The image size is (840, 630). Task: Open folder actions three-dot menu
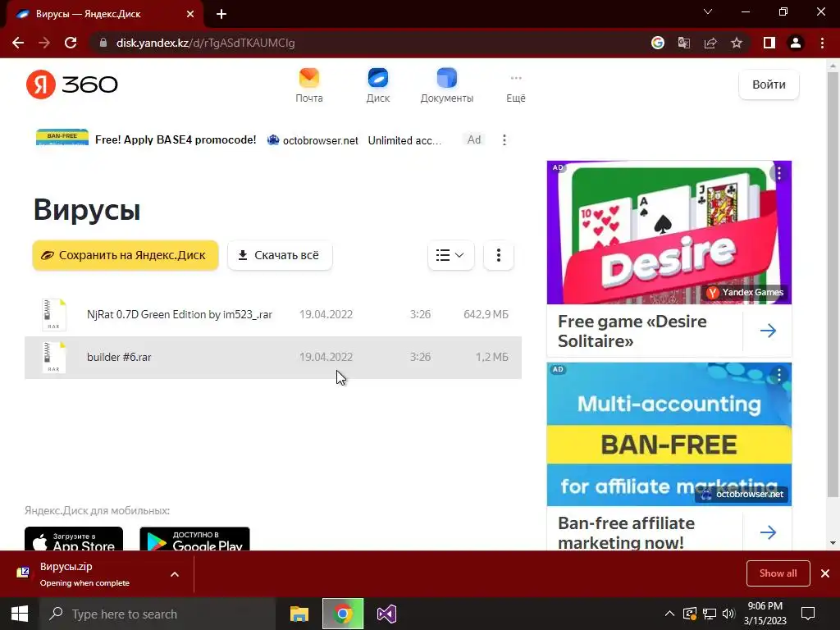pos(498,255)
